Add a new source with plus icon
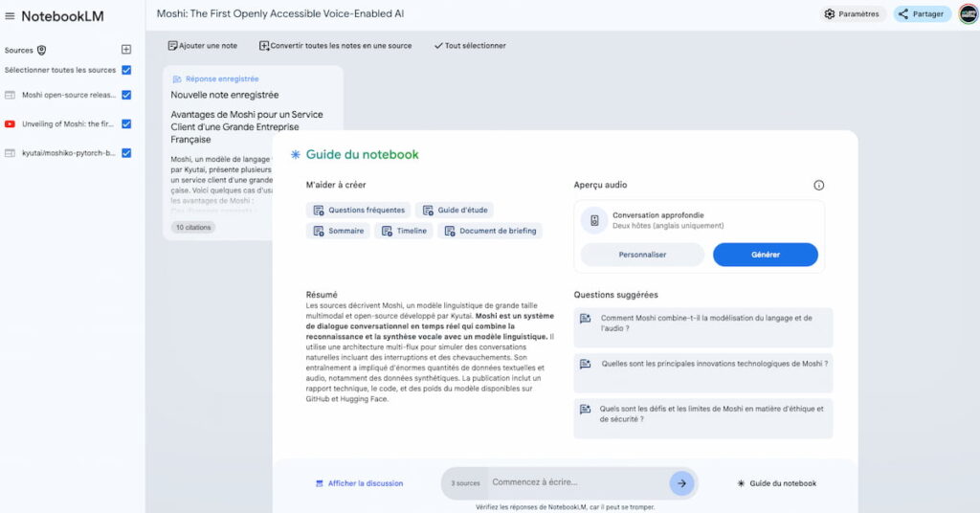 click(126, 50)
